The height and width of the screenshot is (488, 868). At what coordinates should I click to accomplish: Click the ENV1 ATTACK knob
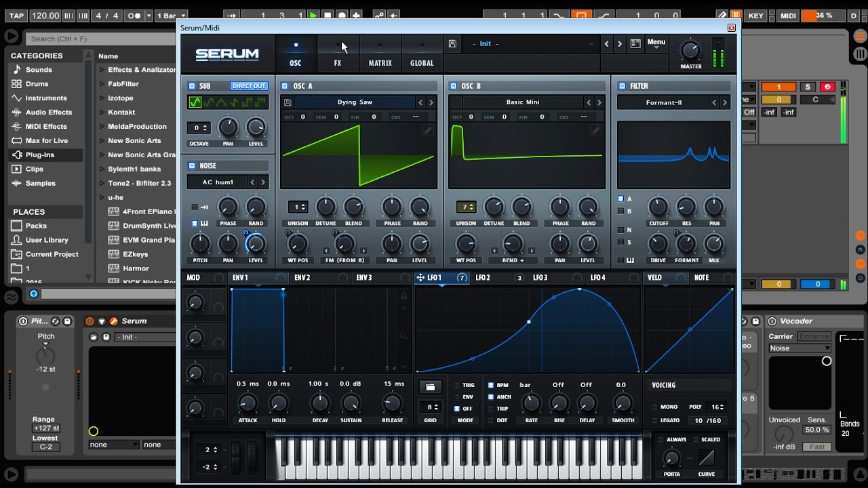click(248, 403)
